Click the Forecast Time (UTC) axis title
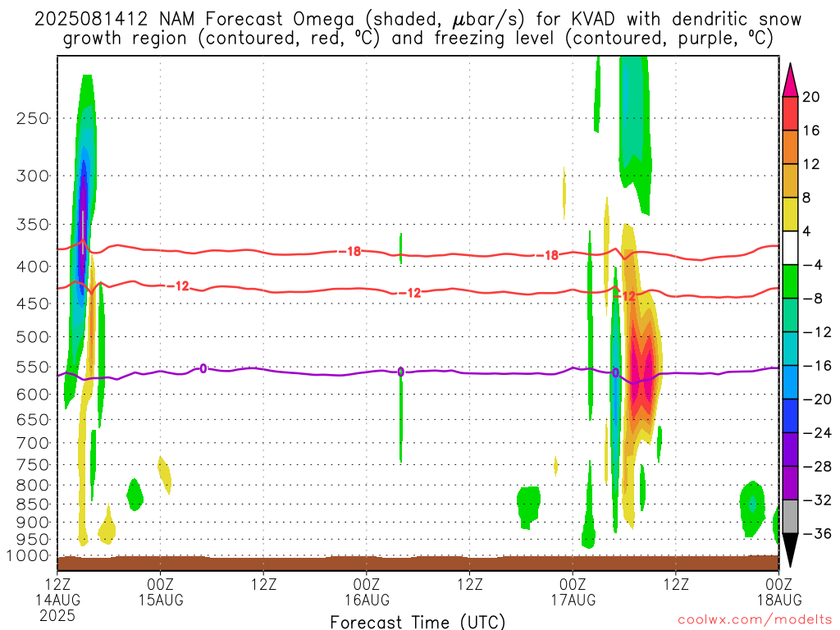This screenshot has width=840, height=630. coord(418,622)
